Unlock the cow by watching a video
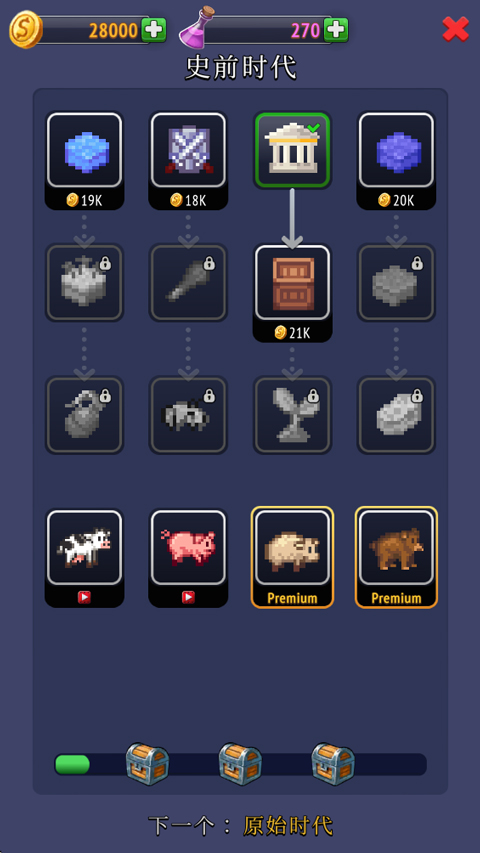Viewport: 480px width, 853px height. (x=84, y=558)
